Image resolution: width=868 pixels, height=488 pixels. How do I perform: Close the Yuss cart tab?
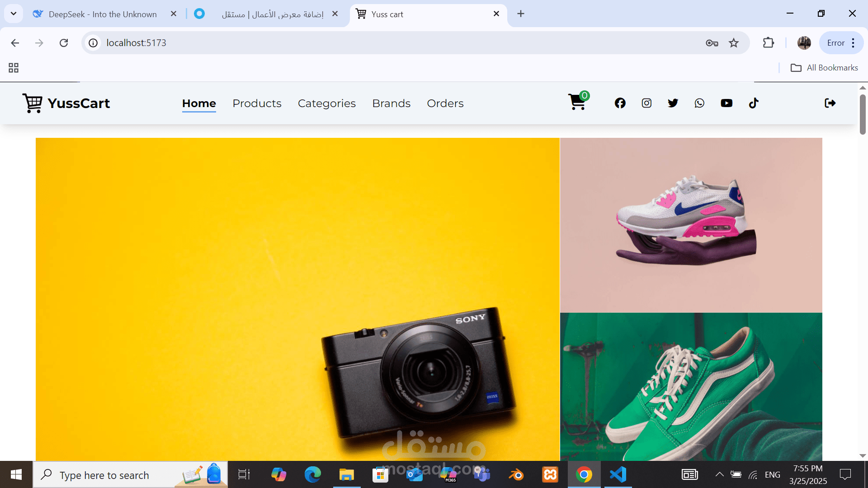[x=496, y=14]
